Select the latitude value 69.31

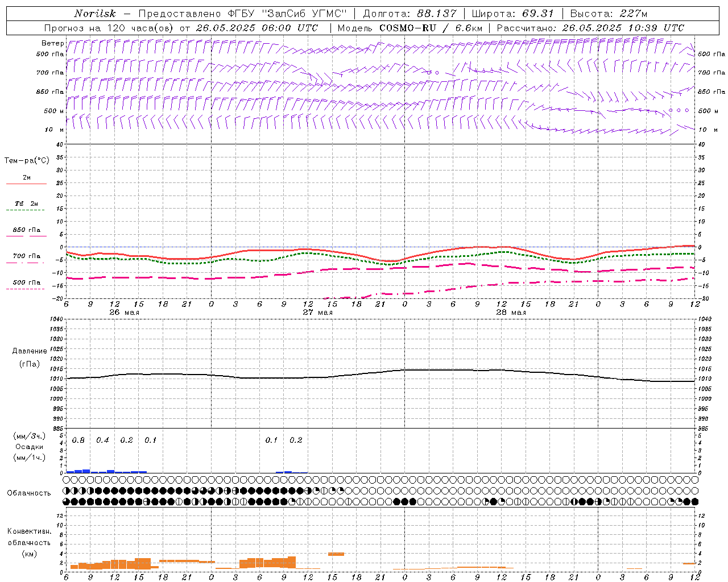tap(538, 14)
